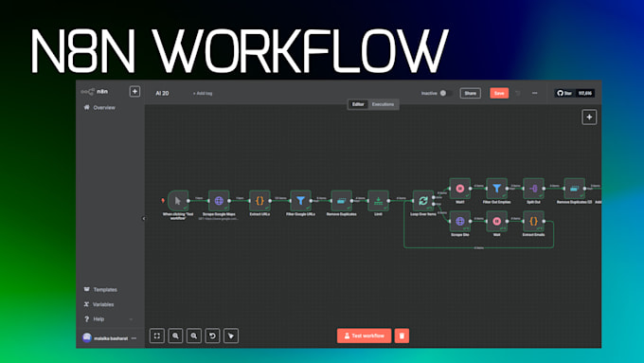This screenshot has height=363, width=644.
Task: Click the red trigger lightning marker
Action: [x=163, y=201]
